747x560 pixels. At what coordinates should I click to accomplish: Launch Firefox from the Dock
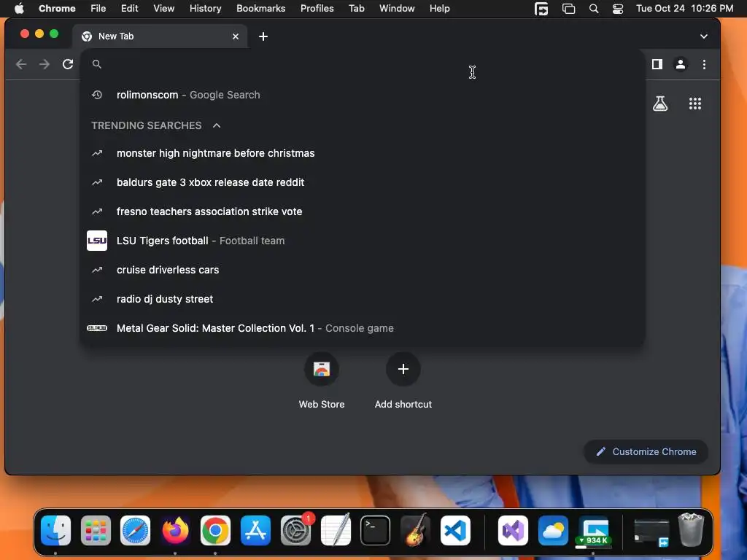coord(175,531)
